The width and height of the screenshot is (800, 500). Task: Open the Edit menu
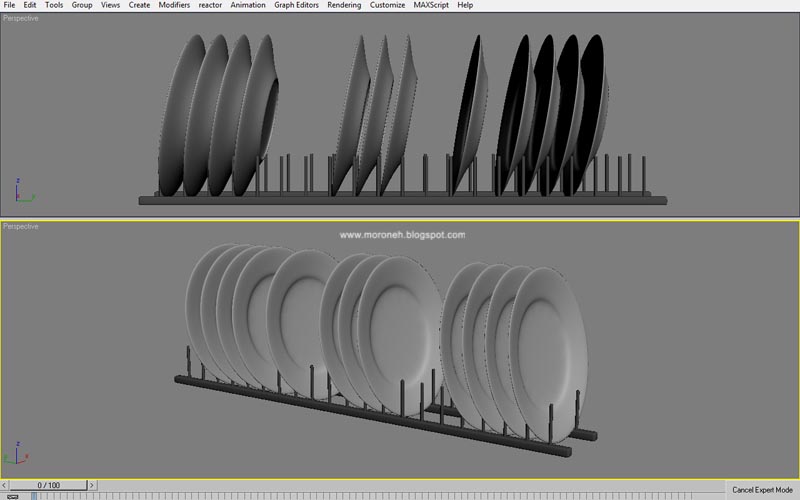pyautogui.click(x=30, y=5)
